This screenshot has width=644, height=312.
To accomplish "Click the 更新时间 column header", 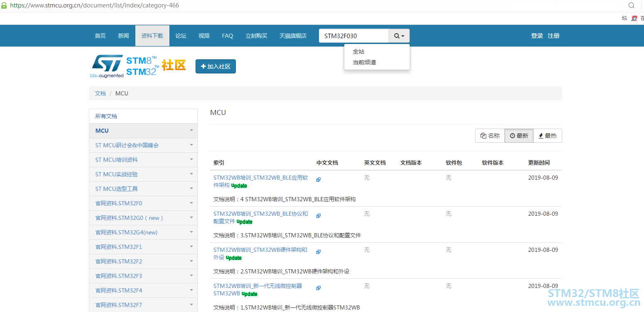I will coord(539,163).
